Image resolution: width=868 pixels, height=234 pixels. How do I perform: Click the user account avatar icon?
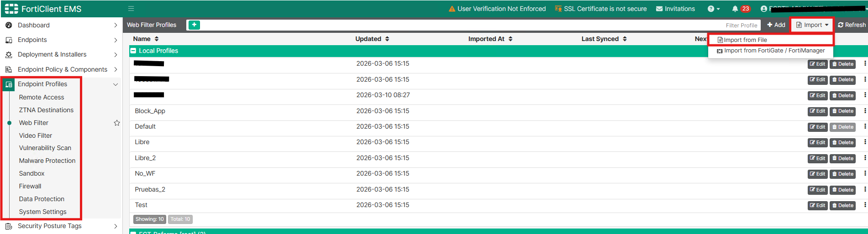[x=764, y=9]
